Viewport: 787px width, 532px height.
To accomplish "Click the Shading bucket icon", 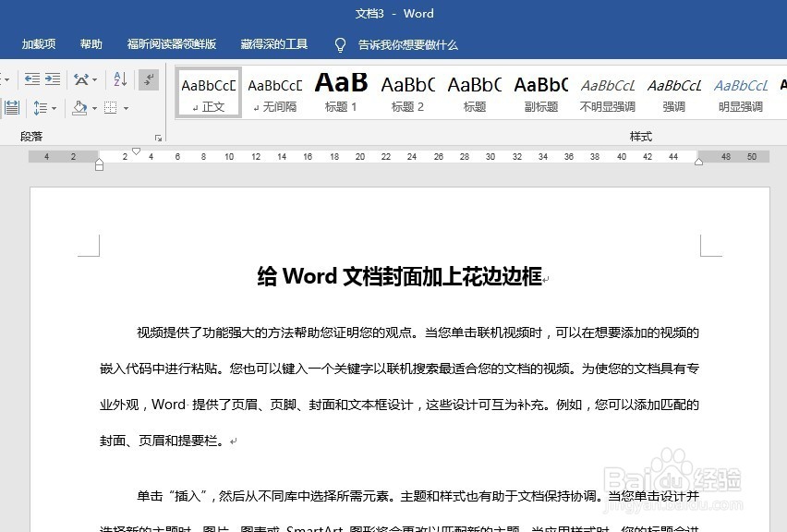I will tap(80, 107).
